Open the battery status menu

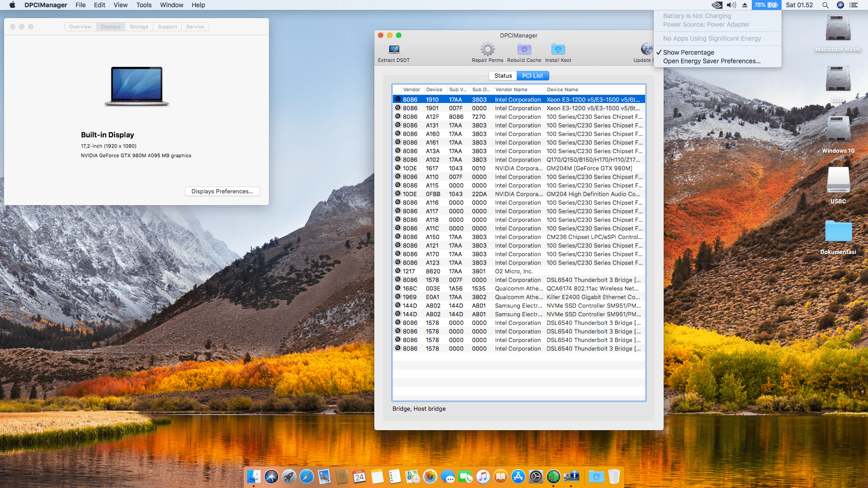(766, 5)
